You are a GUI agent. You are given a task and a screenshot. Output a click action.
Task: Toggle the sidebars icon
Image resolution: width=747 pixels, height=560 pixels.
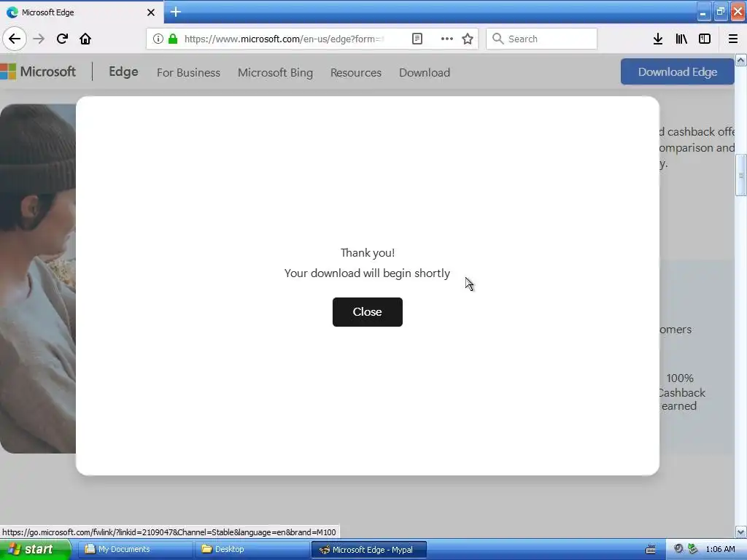click(x=705, y=39)
